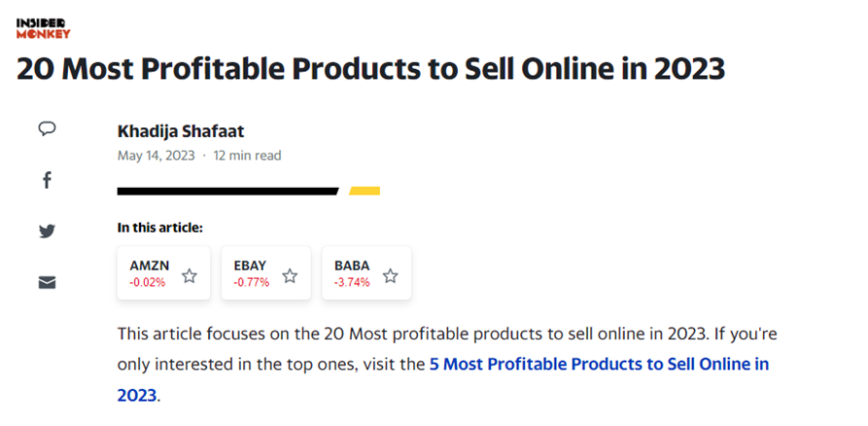This screenshot has width=868, height=426.
Task: Open the 5 Most Profitable Products link
Action: point(599,365)
